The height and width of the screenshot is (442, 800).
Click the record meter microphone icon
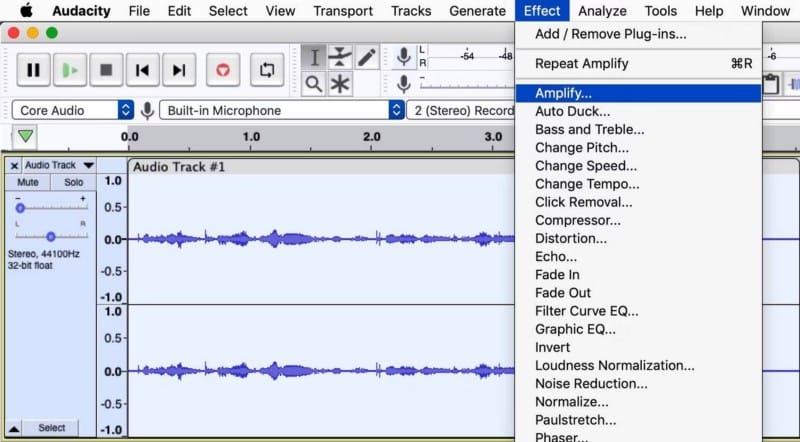[x=404, y=57]
